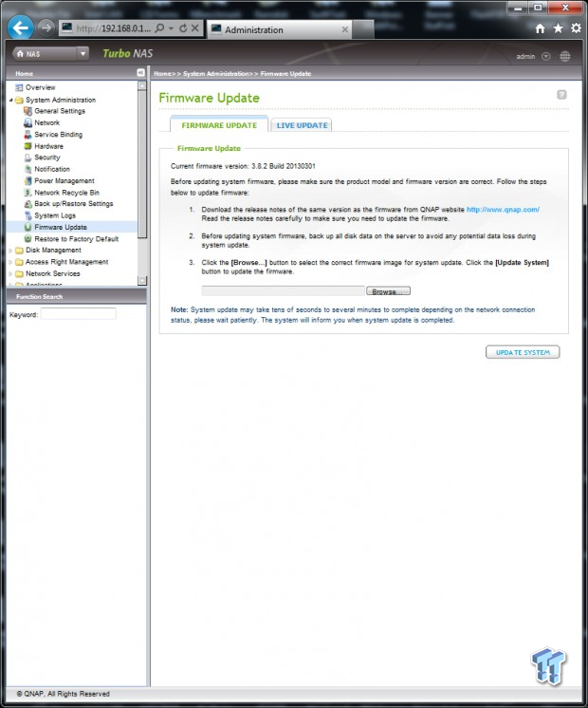Image resolution: width=588 pixels, height=708 pixels.
Task: Click the Notification icon
Action: (28, 169)
